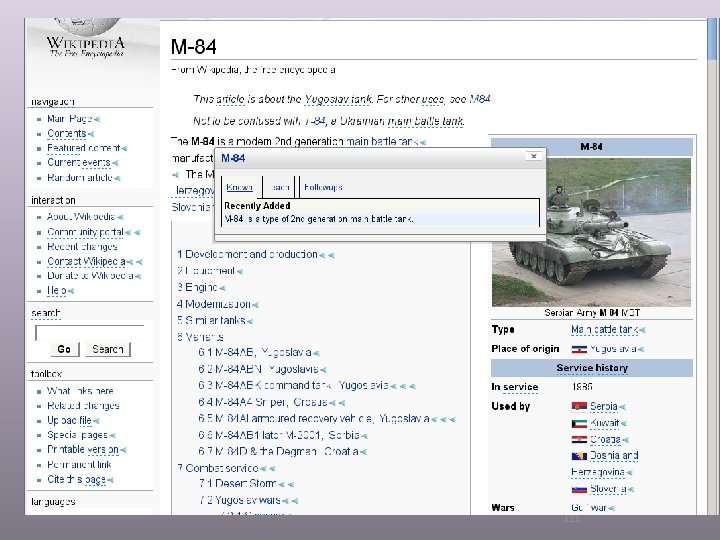Jump to 6.7 M-84D & the Degman

coord(278,452)
